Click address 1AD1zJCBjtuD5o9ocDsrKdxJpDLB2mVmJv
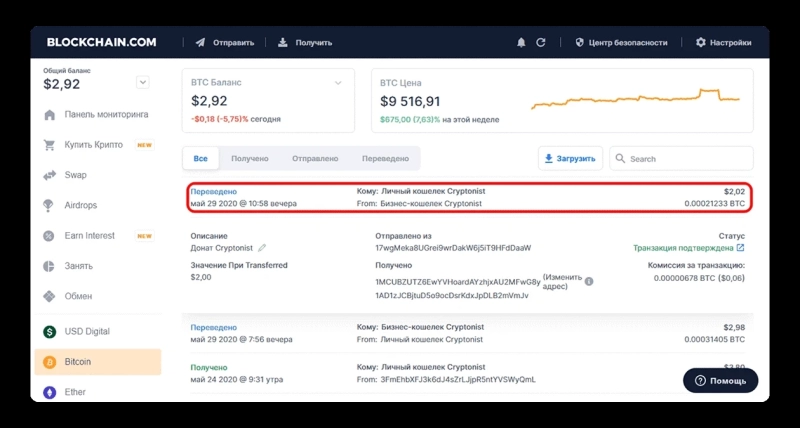 (452, 295)
